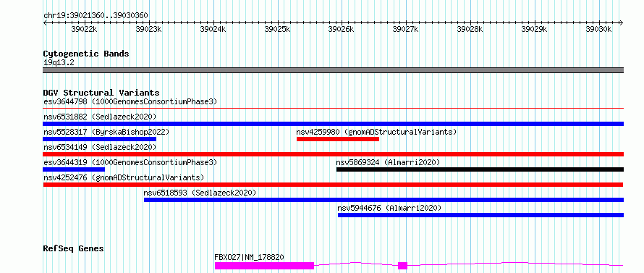Click the 39025k ruler tick label
644x273 pixels.
click(277, 29)
